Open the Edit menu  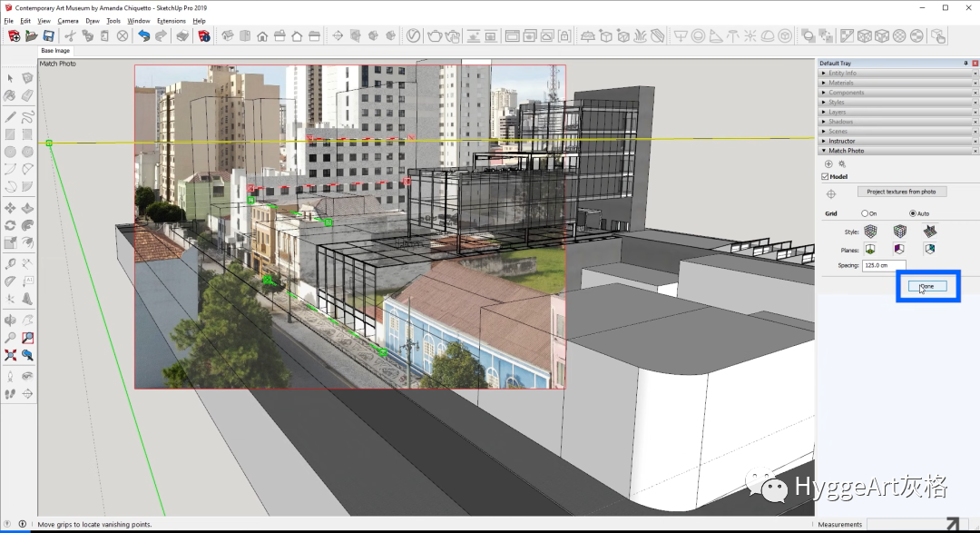pyautogui.click(x=25, y=21)
